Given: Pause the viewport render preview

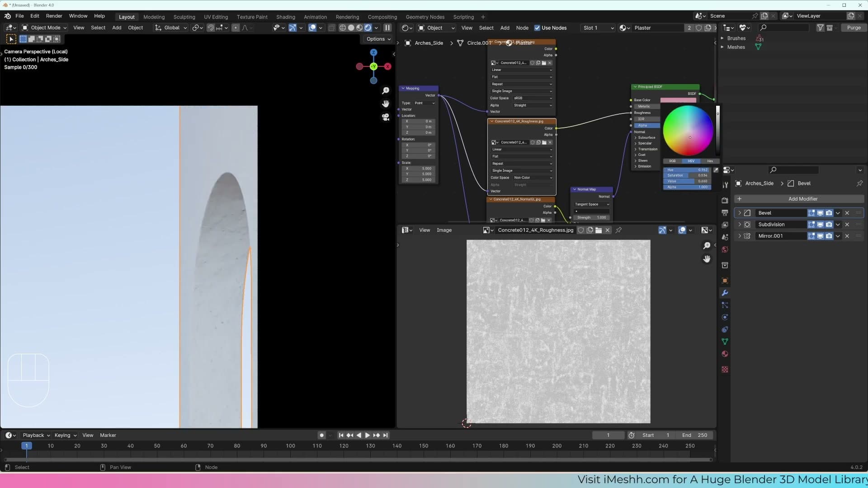Looking at the screenshot, I should tap(387, 28).
